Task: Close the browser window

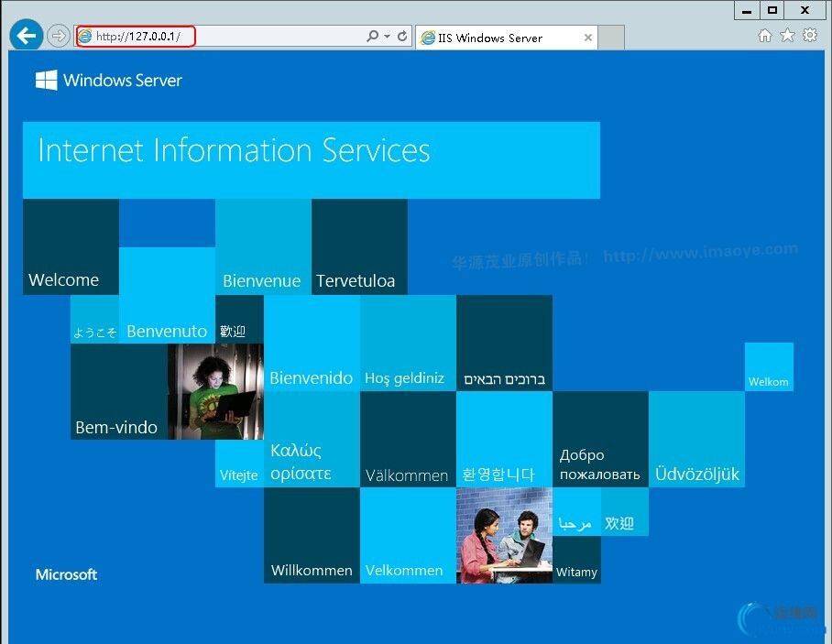Action: click(805, 10)
